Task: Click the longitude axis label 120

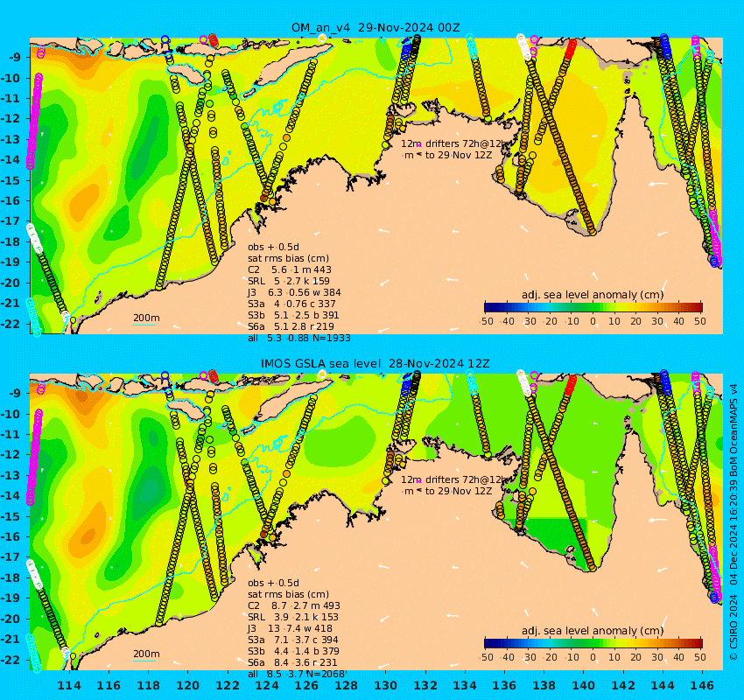Action: 188,685
